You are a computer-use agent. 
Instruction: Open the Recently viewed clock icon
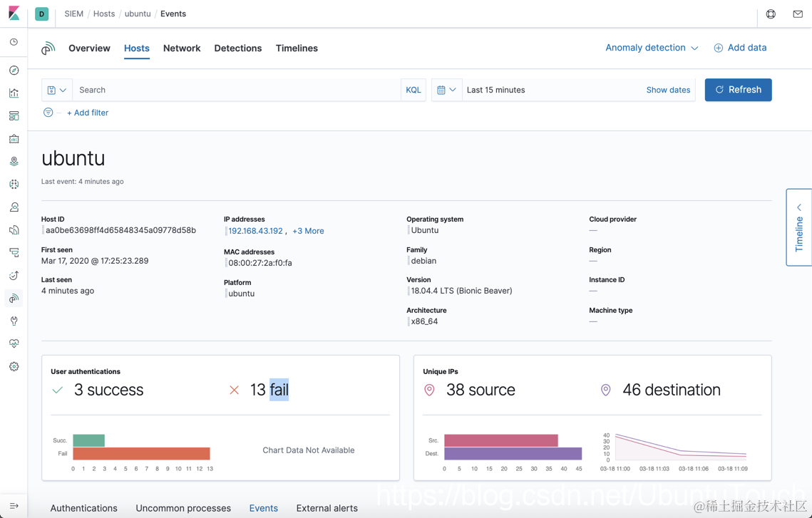coord(14,42)
